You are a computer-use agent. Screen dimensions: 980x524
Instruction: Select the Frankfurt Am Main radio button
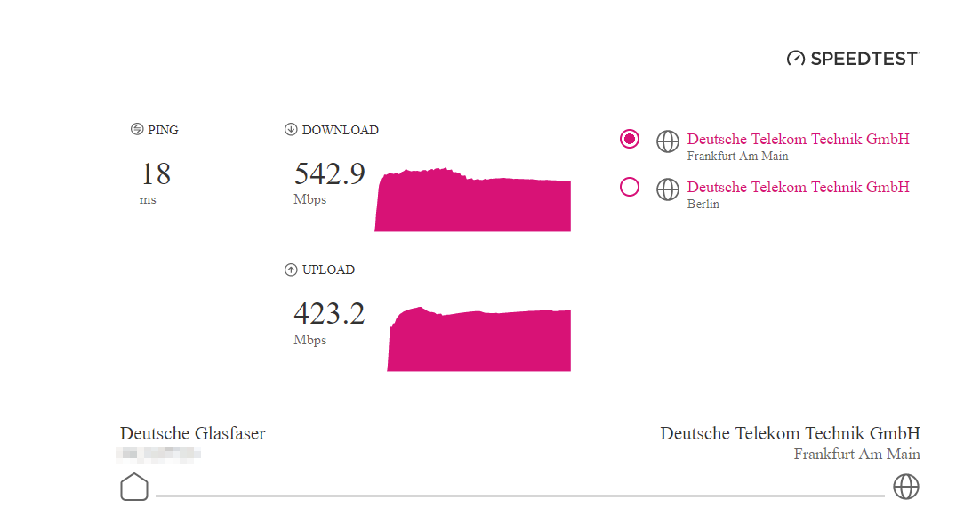coord(630,139)
